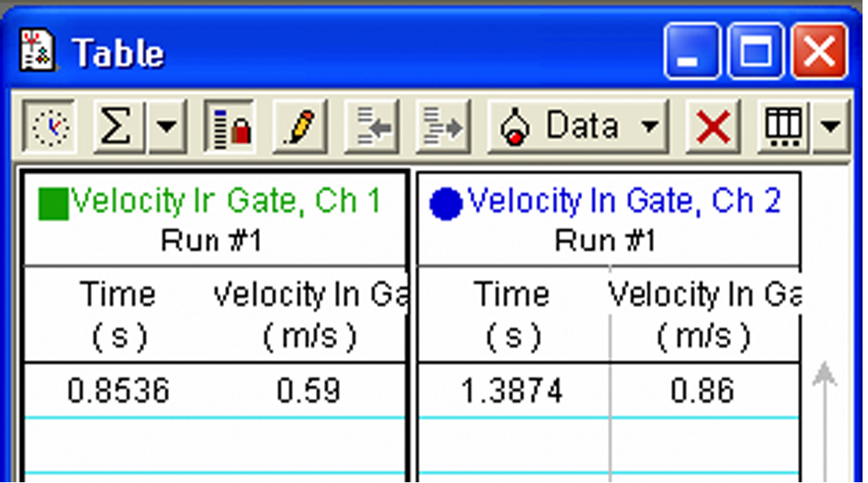Open table column settings grid icon

tap(781, 125)
